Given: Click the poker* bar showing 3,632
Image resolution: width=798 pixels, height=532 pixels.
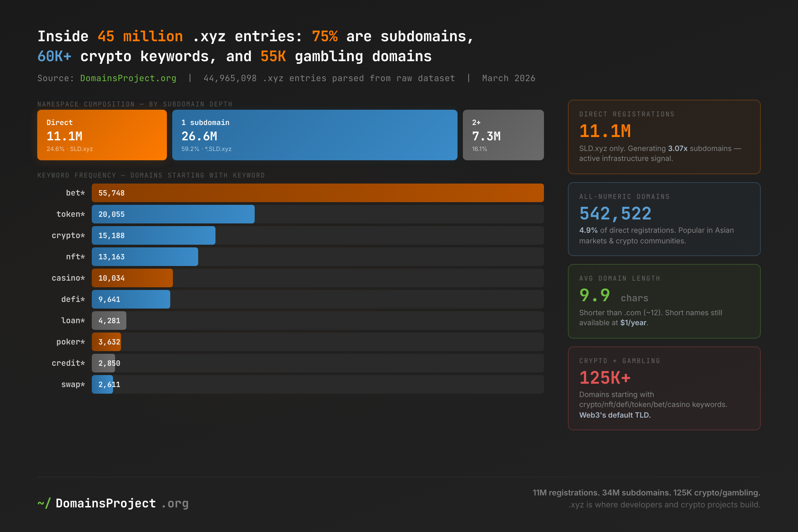Looking at the screenshot, I should [106, 342].
